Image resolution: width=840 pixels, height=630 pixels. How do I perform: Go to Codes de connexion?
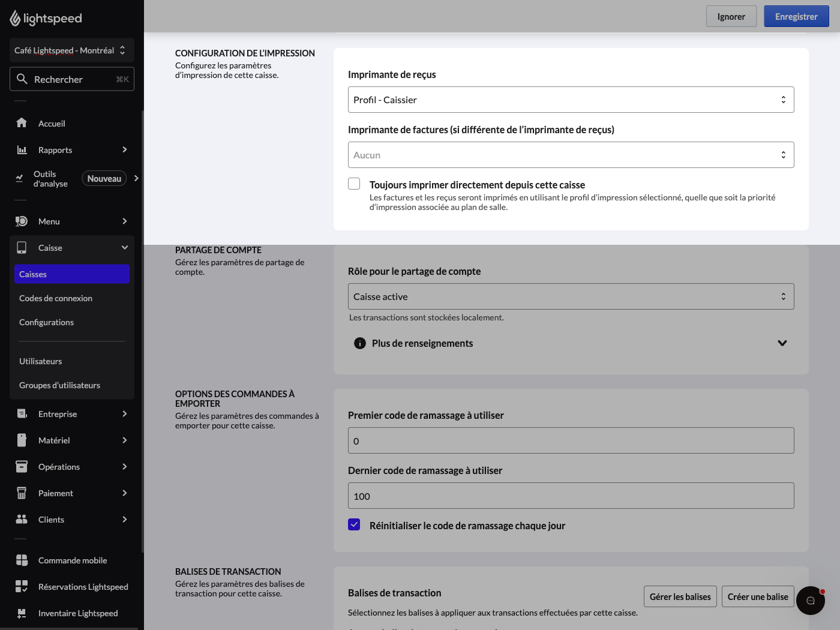(56, 298)
